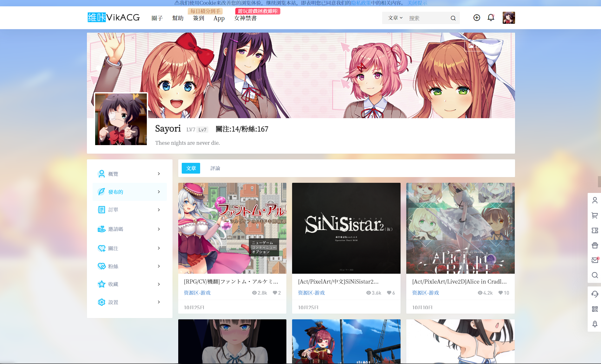601x364 pixels.
Task: Open the messages envelope icon in right floating bar
Action: pos(595,260)
